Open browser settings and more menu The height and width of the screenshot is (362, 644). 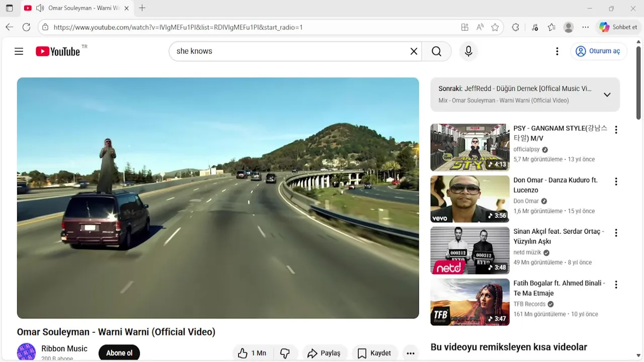point(586,27)
